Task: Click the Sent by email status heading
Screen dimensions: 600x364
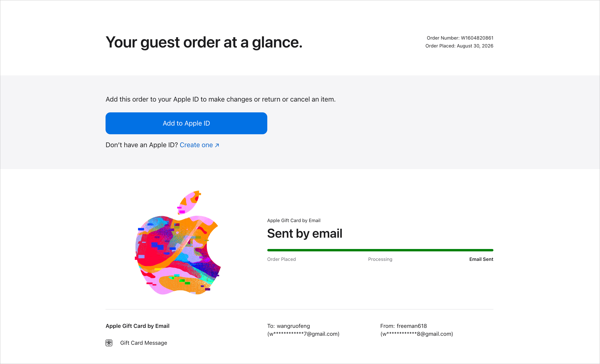Action: coord(305,233)
